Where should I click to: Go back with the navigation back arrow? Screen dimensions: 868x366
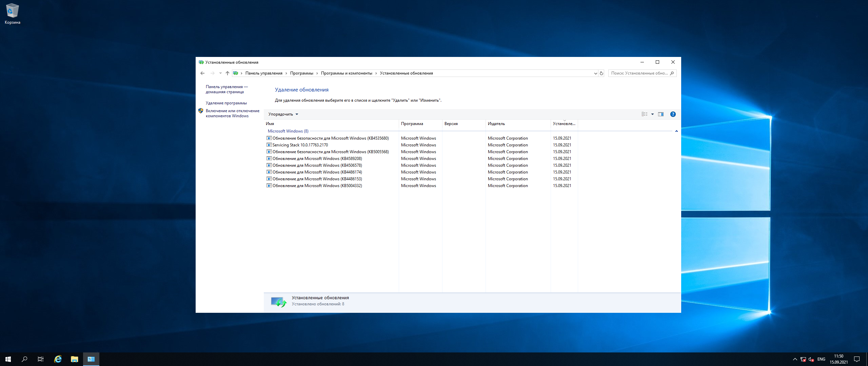click(202, 73)
